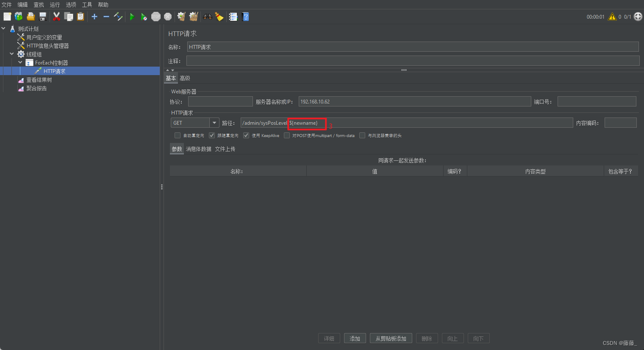
Task: Collapse the 测试计划 tree node arrow
Action: tap(3, 29)
